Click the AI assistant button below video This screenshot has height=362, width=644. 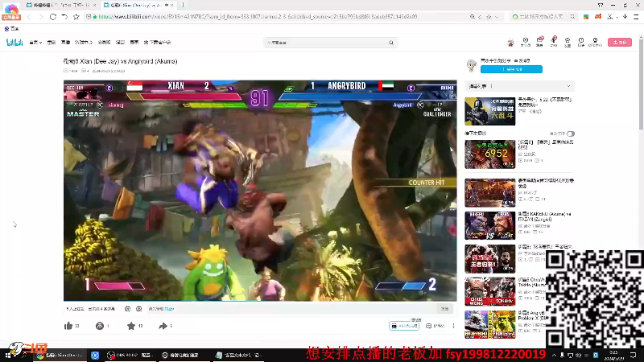click(404, 326)
